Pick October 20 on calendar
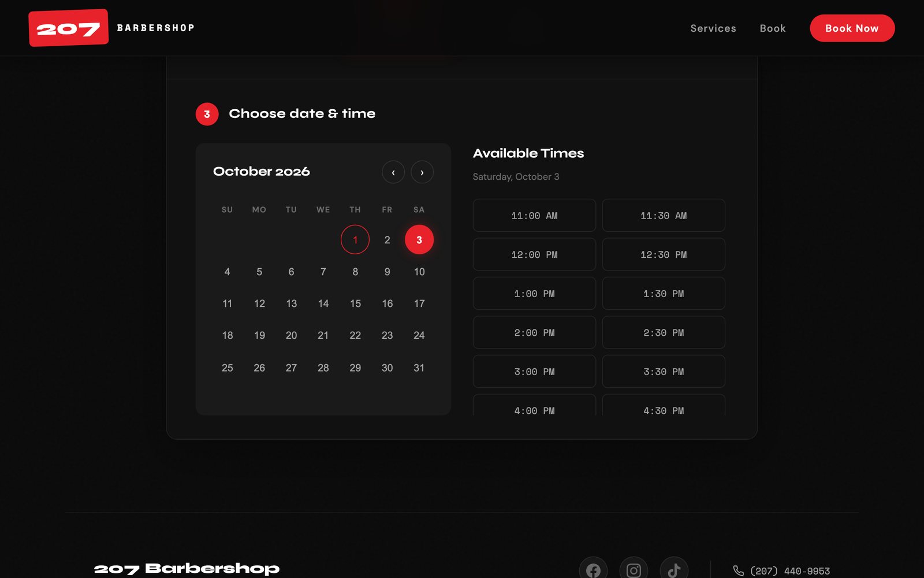 tap(291, 335)
